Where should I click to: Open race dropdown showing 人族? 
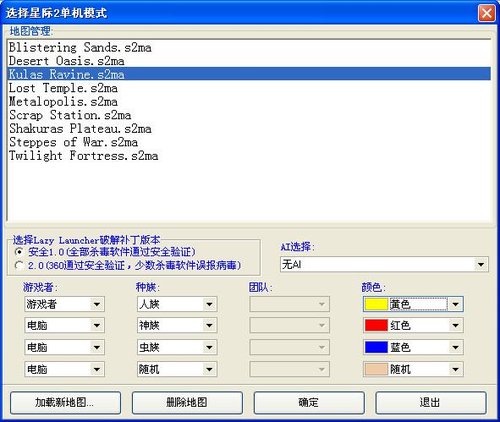[177, 304]
